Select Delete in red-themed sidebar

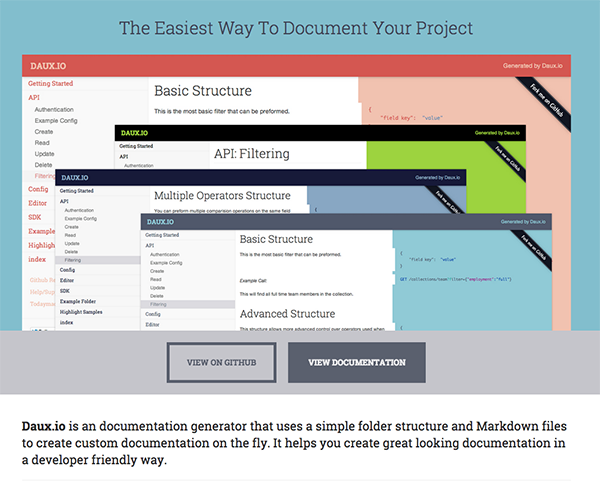[x=43, y=165]
